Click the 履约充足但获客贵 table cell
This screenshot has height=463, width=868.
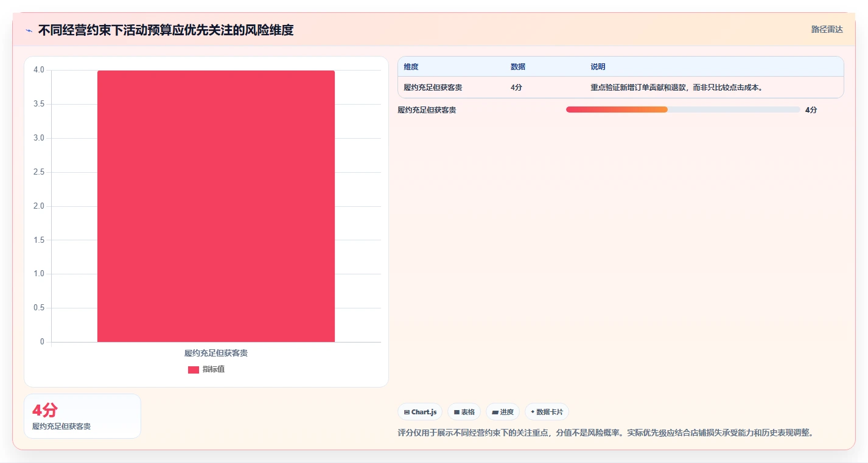(433, 88)
